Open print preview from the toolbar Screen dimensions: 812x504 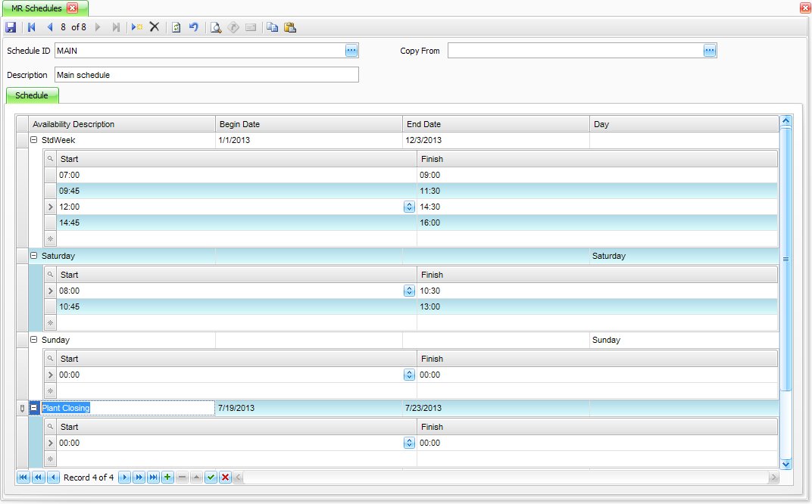[x=215, y=27]
